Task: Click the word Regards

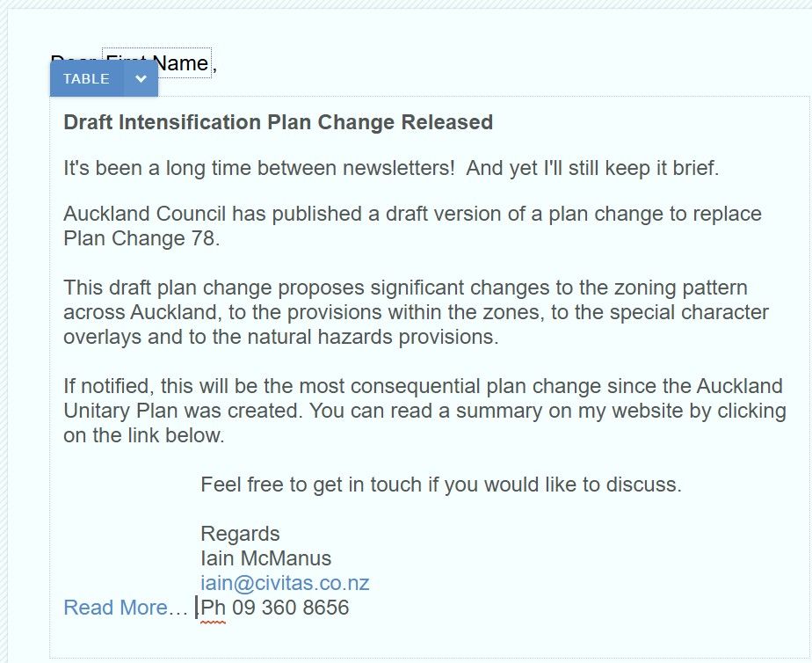Action: 240,534
